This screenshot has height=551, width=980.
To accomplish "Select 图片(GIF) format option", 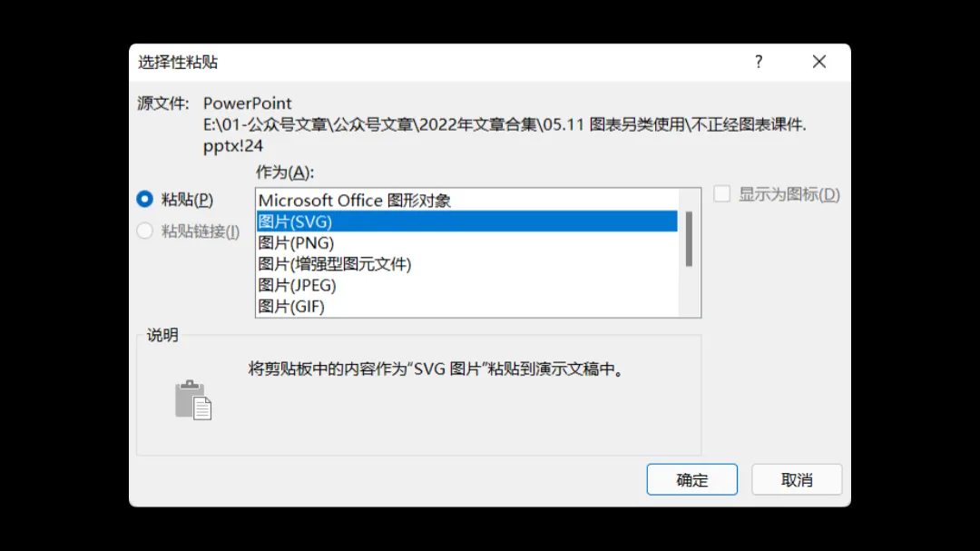I will click(x=467, y=307).
